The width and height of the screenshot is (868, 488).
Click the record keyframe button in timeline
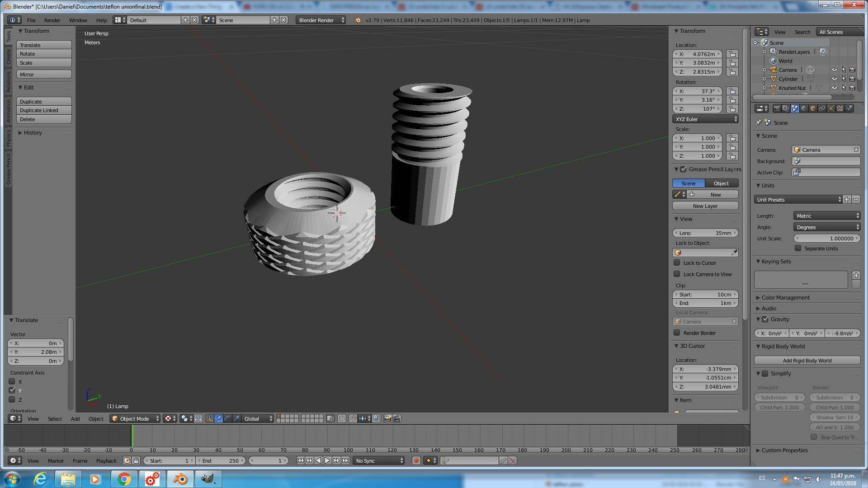pos(416,461)
